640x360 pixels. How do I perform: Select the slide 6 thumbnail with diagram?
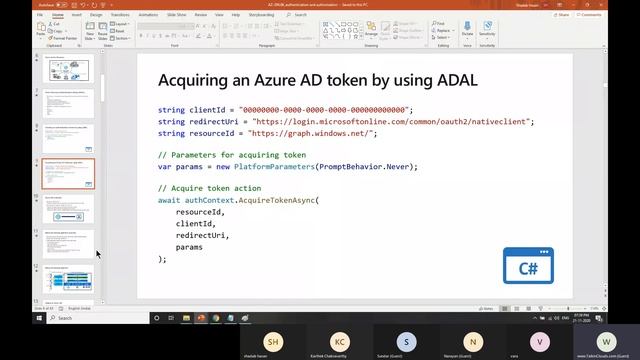(x=68, y=69)
